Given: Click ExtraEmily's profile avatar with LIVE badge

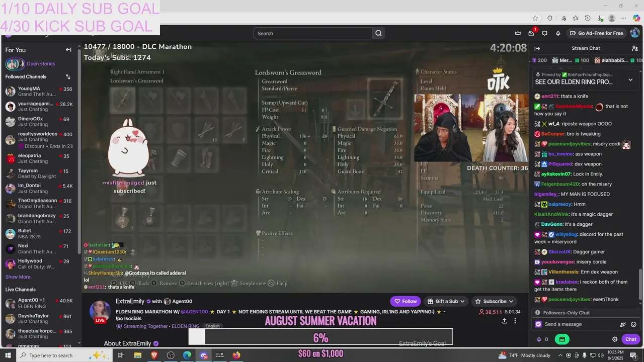Looking at the screenshot, I should pos(100,312).
